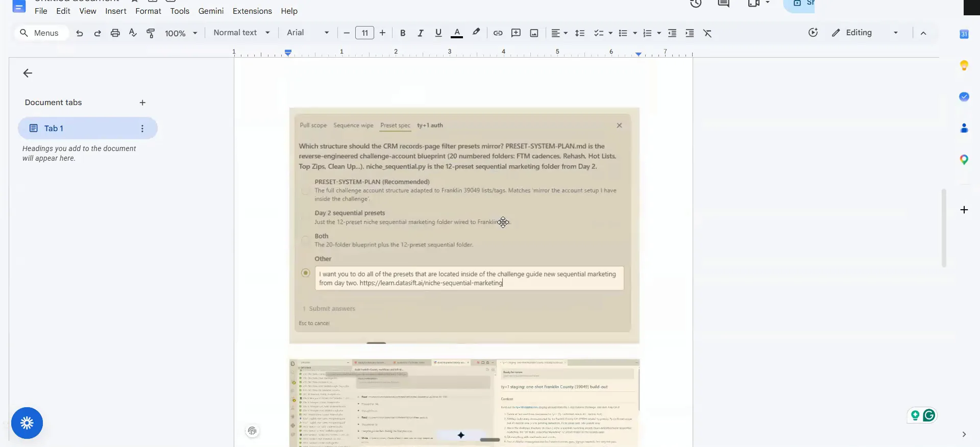Open the Tools menu
Viewport: 980px width, 447px height.
tap(180, 11)
